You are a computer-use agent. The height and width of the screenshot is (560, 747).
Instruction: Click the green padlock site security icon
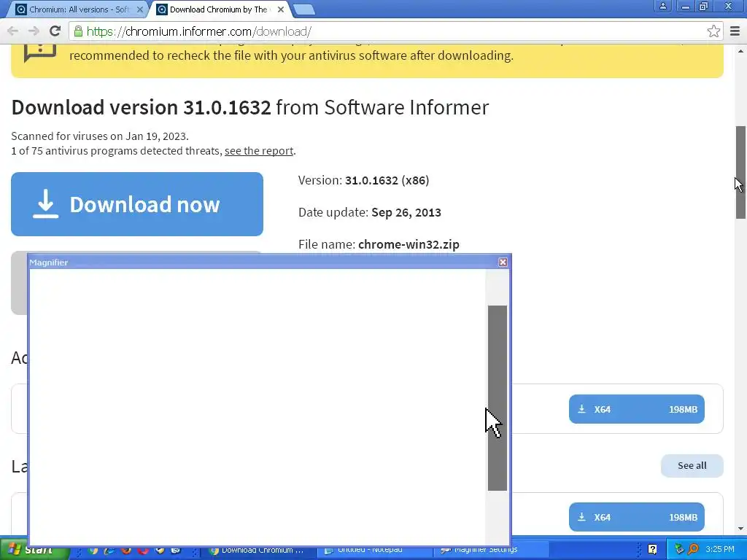[x=78, y=31]
